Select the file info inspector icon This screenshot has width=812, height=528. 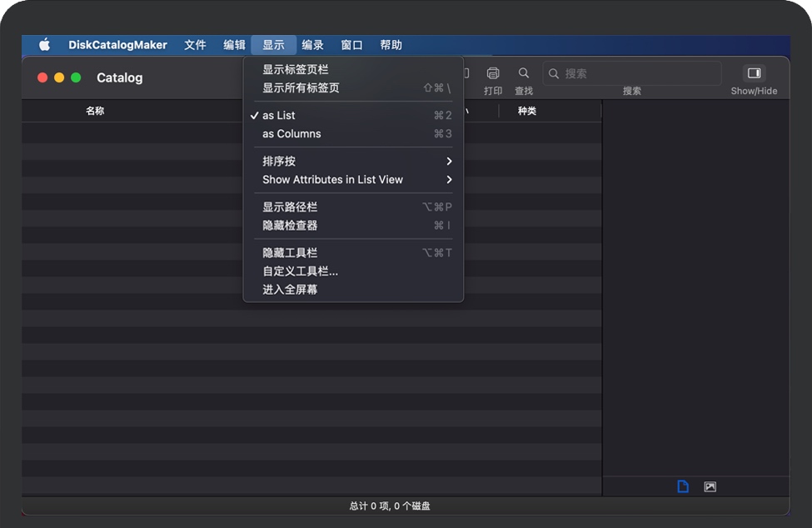pyautogui.click(x=683, y=486)
